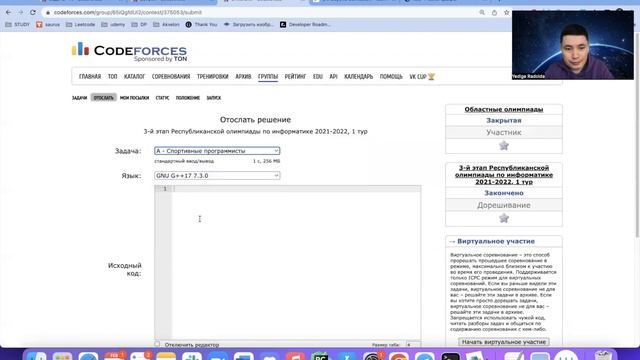Click the webcam video thumbnail
Image resolution: width=640 pixels, height=360 pixels.
(x=573, y=45)
